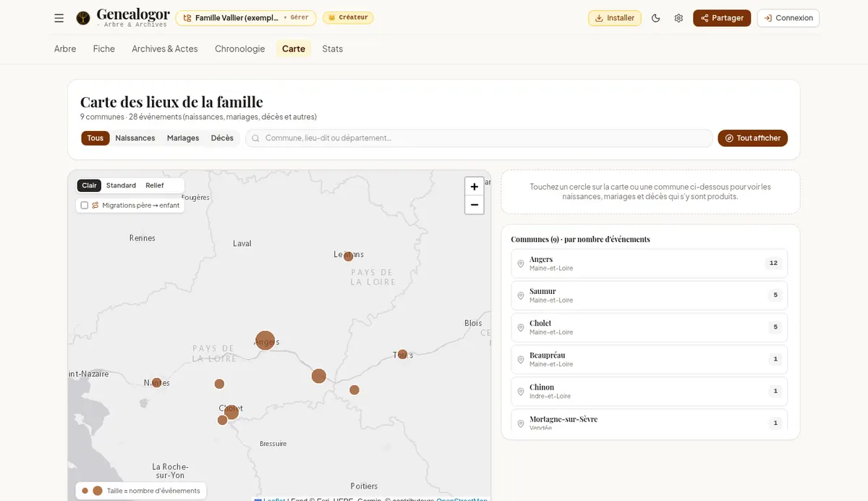Click the Angers count badge 12
The width and height of the screenshot is (868, 501).
coord(774,264)
